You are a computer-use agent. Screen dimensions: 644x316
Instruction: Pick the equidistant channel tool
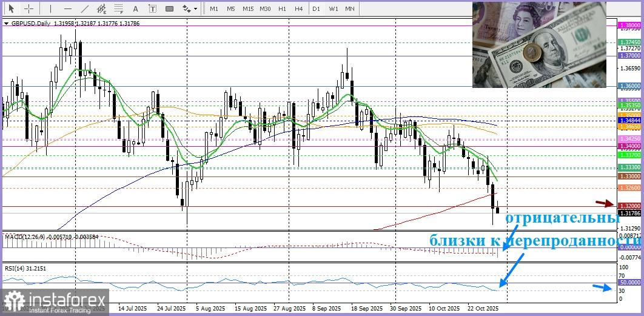point(102,8)
